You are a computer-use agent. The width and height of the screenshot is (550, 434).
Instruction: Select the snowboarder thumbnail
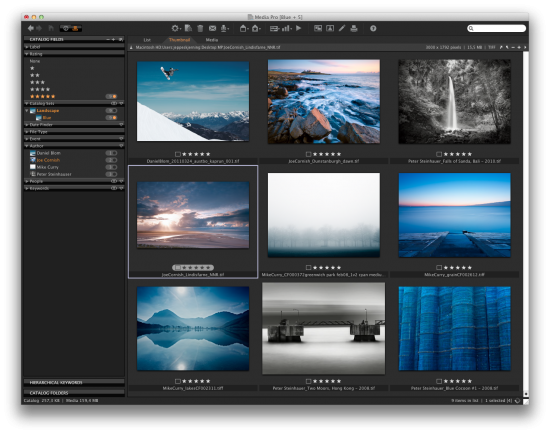[193, 101]
